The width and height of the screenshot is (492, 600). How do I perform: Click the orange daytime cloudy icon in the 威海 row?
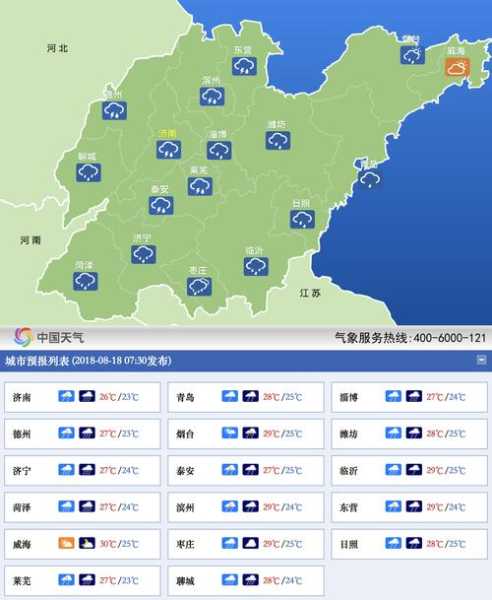click(66, 543)
